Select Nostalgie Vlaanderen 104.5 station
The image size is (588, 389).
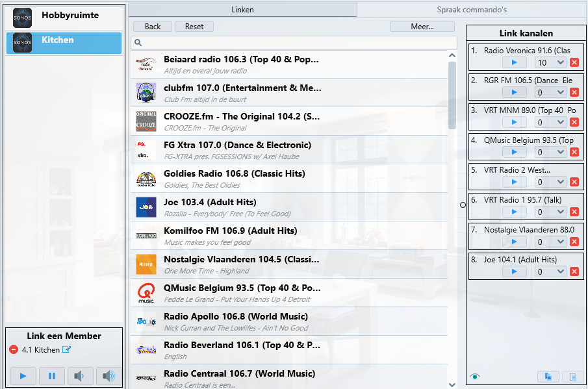tap(289, 264)
